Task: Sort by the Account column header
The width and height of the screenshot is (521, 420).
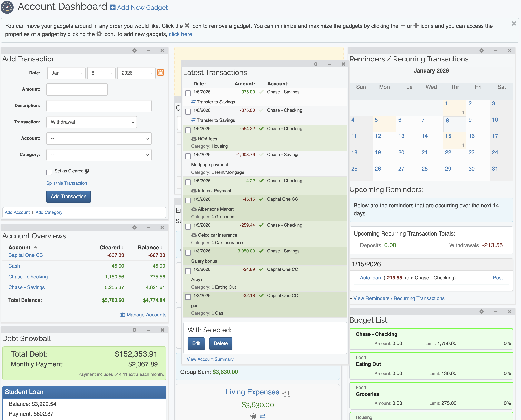Action: click(x=20, y=248)
